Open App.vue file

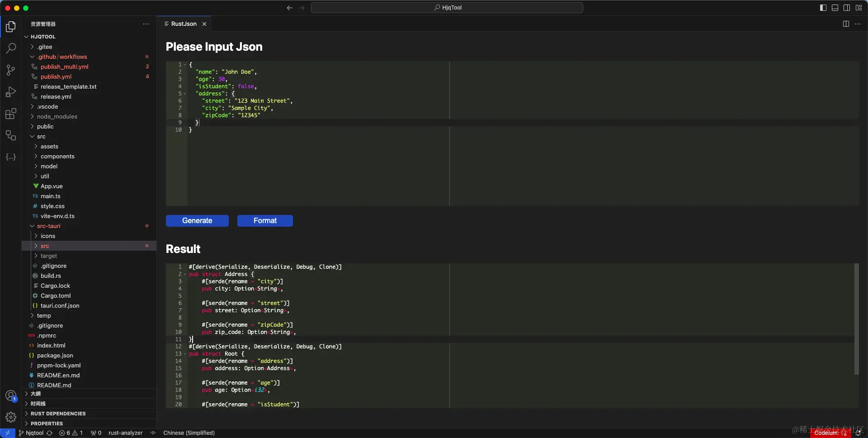(x=89, y=186)
